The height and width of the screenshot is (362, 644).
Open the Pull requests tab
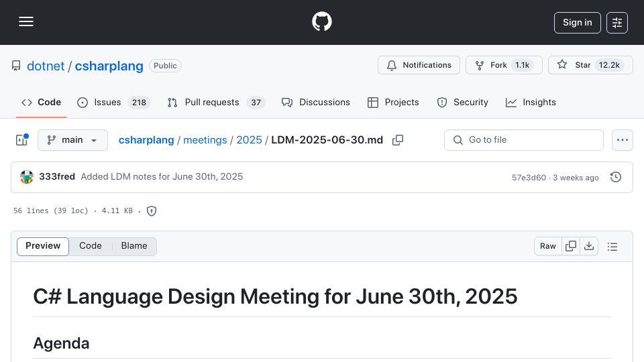(216, 102)
